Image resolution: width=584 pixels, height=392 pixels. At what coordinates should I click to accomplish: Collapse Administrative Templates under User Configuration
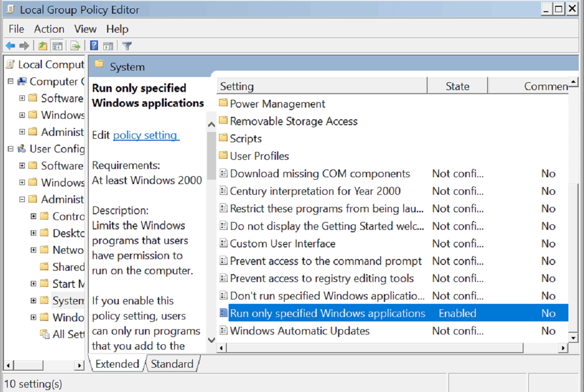point(22,199)
